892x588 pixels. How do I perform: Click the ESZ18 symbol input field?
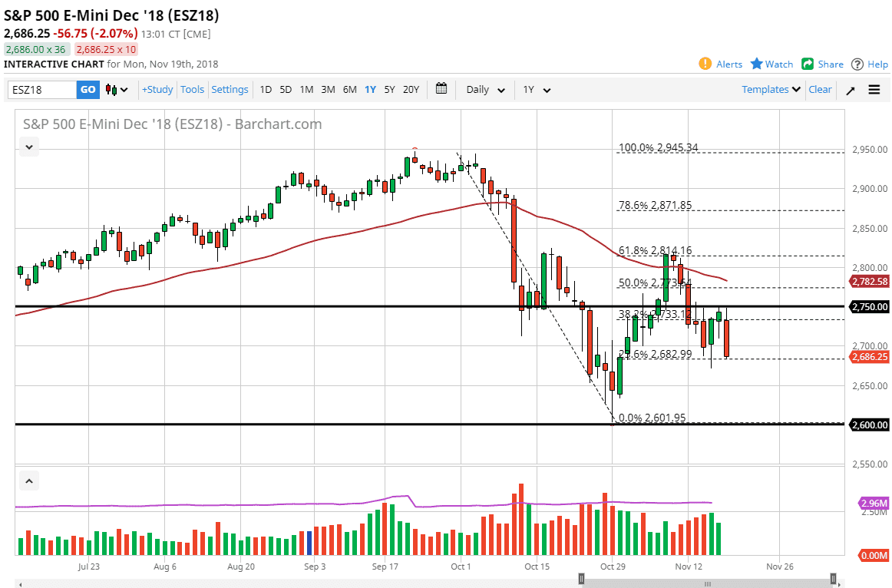pyautogui.click(x=42, y=90)
